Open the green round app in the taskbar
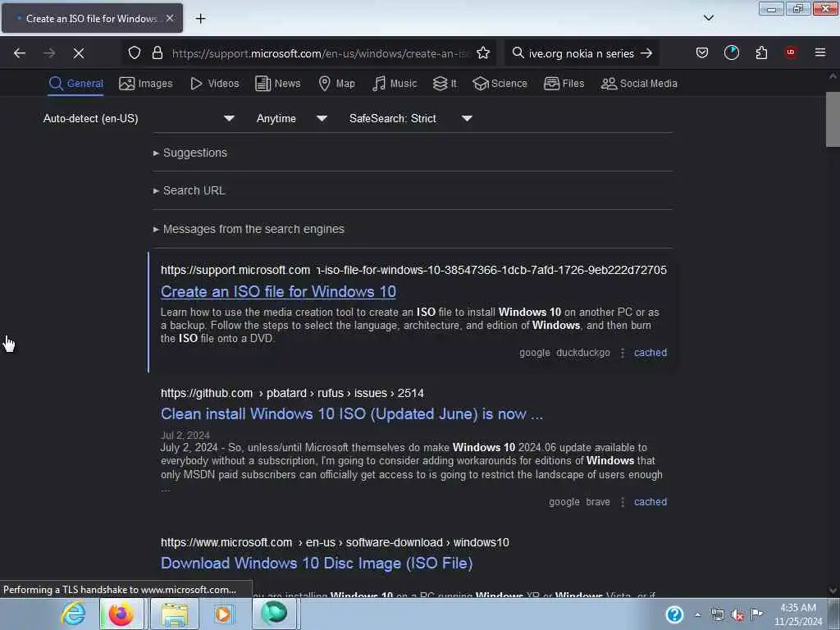This screenshot has height=630, width=840. tap(274, 613)
